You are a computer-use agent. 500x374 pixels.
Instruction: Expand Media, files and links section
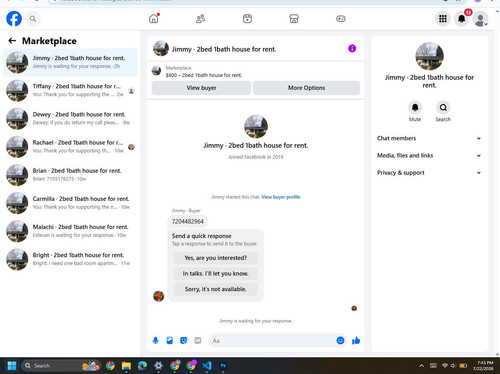point(429,156)
